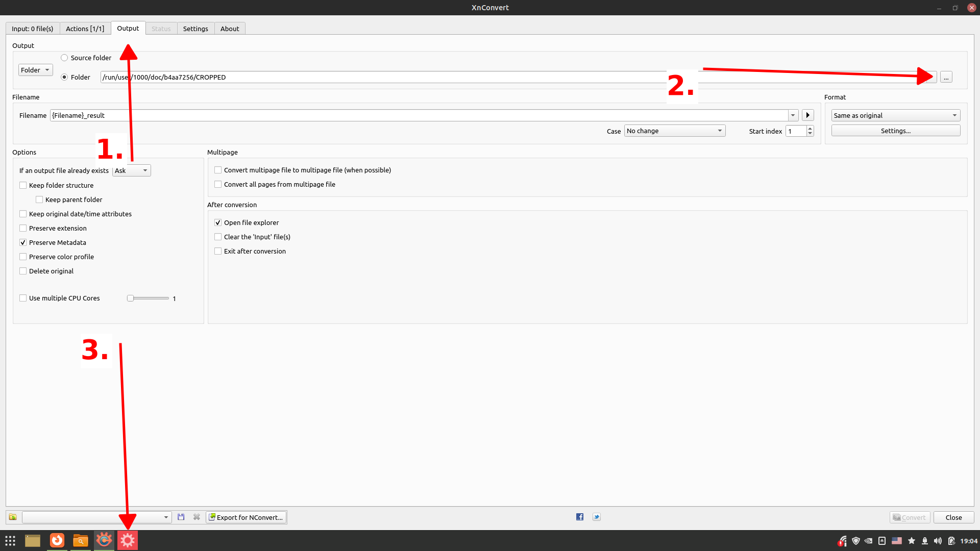Select the Source folder radio button

64,58
